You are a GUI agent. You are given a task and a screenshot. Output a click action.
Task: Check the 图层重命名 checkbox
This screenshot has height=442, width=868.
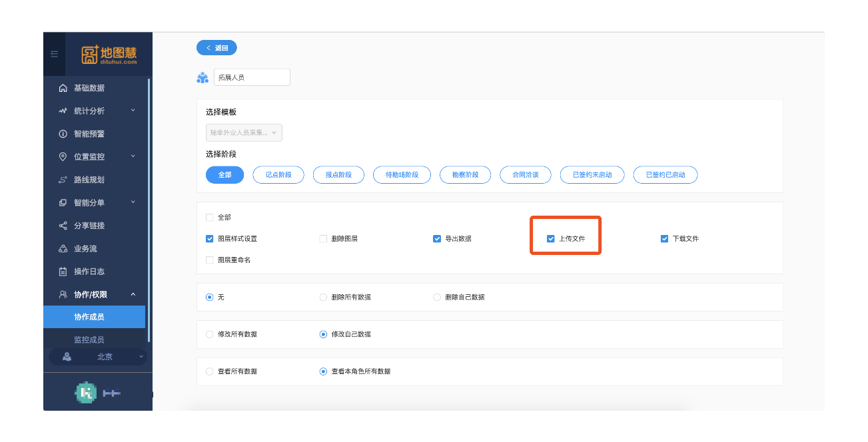coord(210,260)
